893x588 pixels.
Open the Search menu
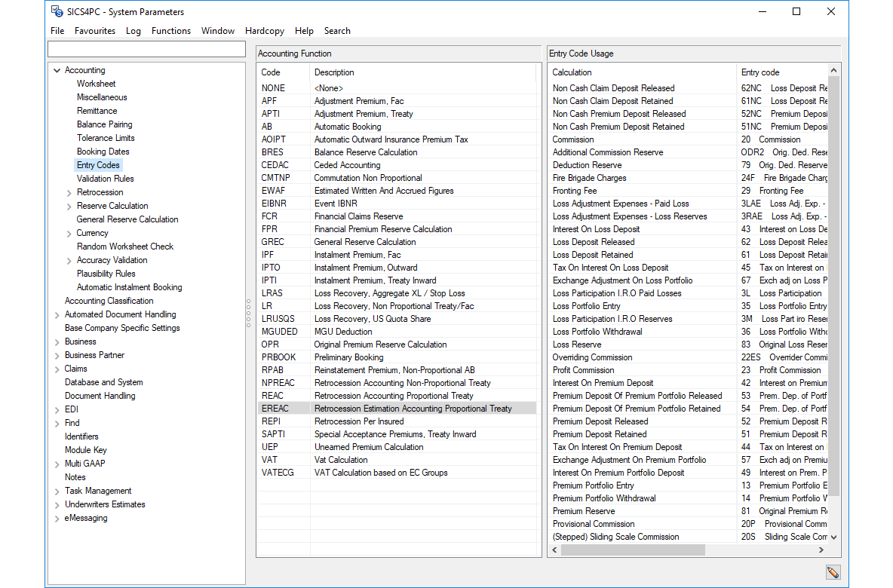(337, 31)
